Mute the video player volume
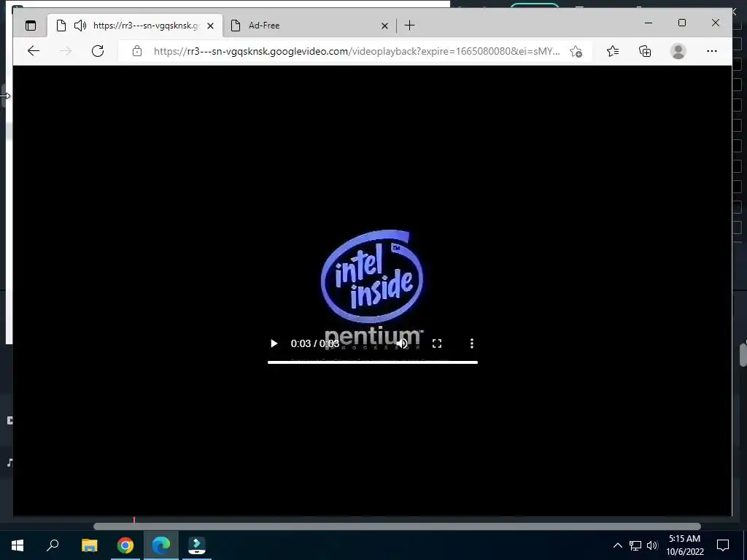747x560 pixels. coord(402,343)
